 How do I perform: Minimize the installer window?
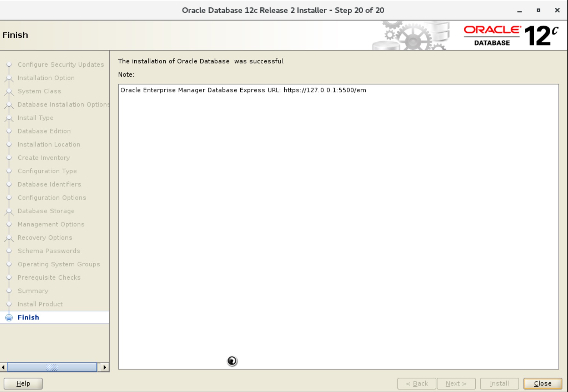[520, 11]
